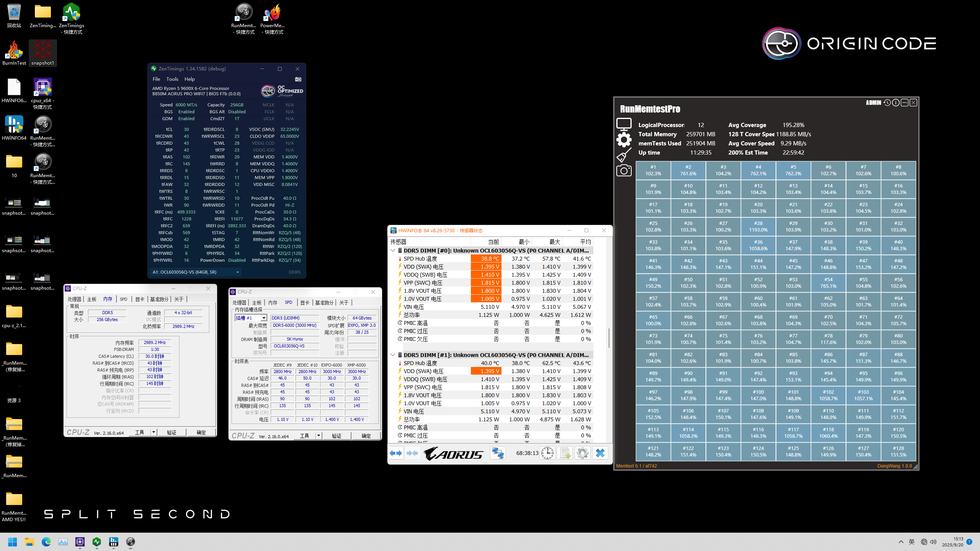Click the clock icon in the HWiNFO sensor toolbar
980x551 pixels.
coord(547,453)
